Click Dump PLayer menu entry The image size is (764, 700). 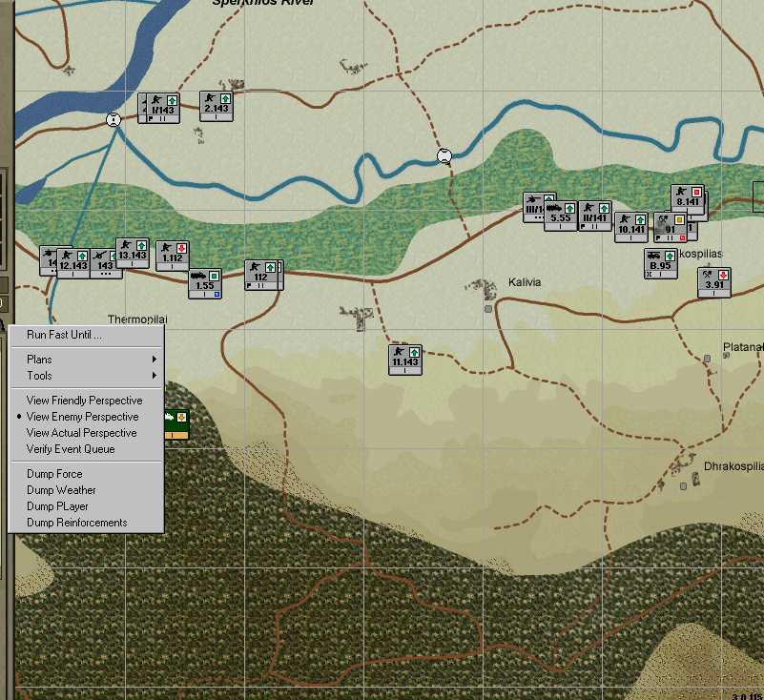point(86,506)
